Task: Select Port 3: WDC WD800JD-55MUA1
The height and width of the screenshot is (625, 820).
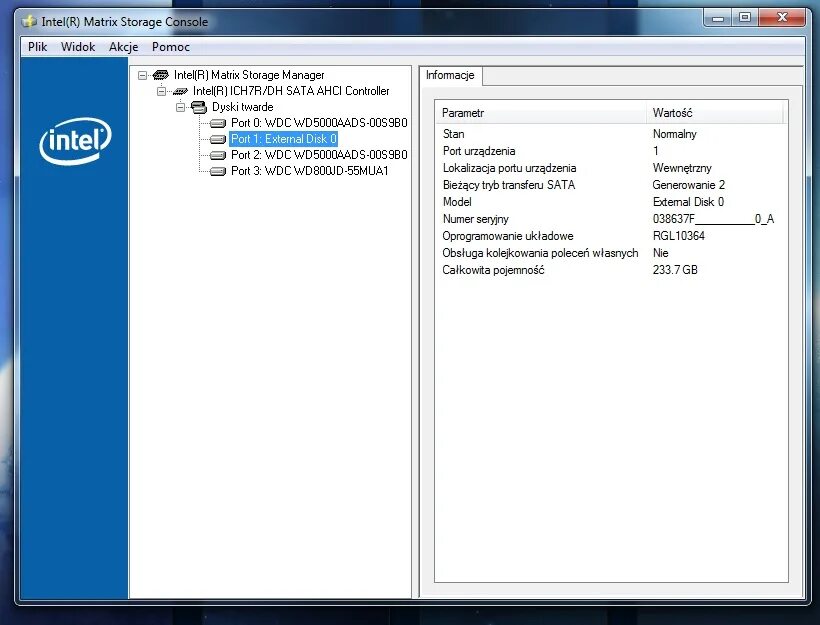Action: click(310, 171)
